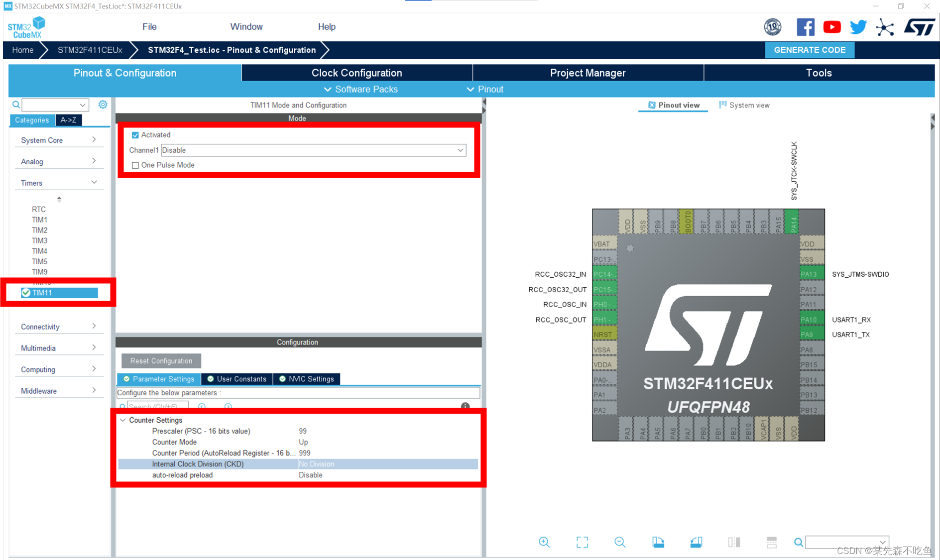
Task: Edit the Counter Period value 999
Action: (x=304, y=453)
